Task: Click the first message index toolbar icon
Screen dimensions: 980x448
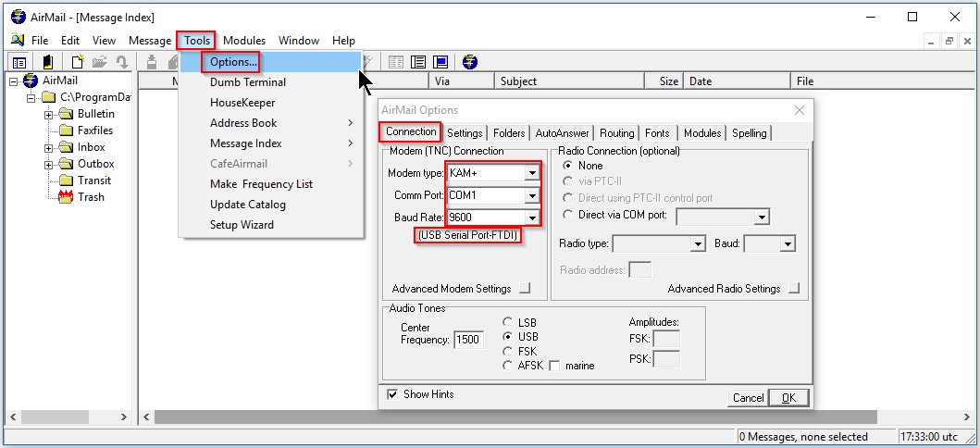Action: [x=396, y=62]
